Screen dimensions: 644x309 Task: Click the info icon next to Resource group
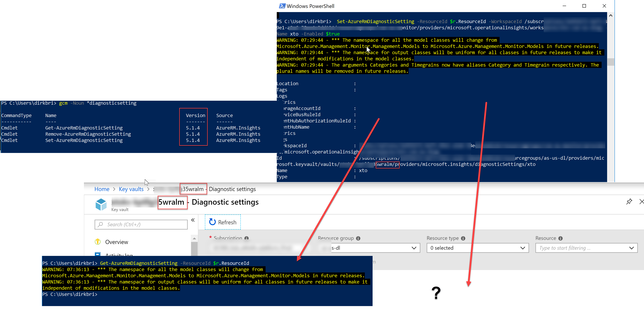(x=358, y=238)
